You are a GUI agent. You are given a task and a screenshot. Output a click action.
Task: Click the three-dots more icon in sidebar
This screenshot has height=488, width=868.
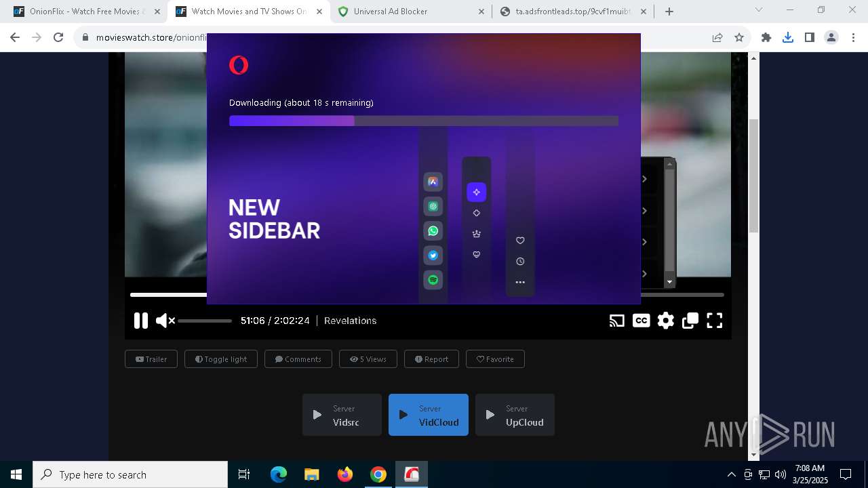tap(520, 283)
